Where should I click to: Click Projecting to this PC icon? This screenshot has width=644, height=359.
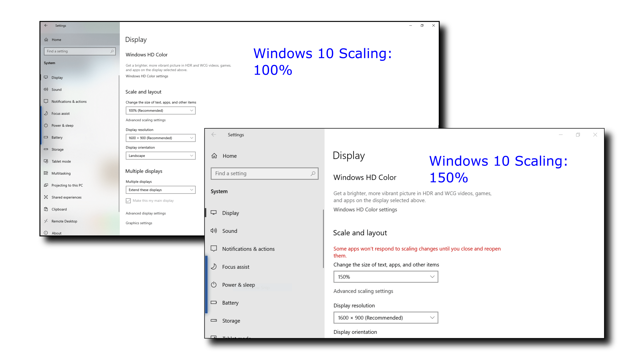coord(46,185)
